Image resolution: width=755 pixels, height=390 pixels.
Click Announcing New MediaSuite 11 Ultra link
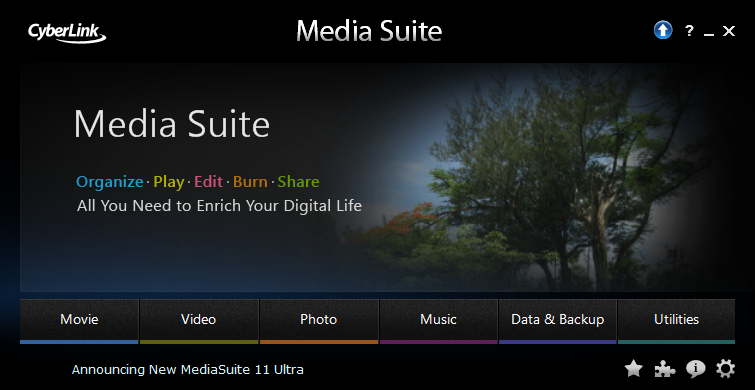tap(188, 370)
